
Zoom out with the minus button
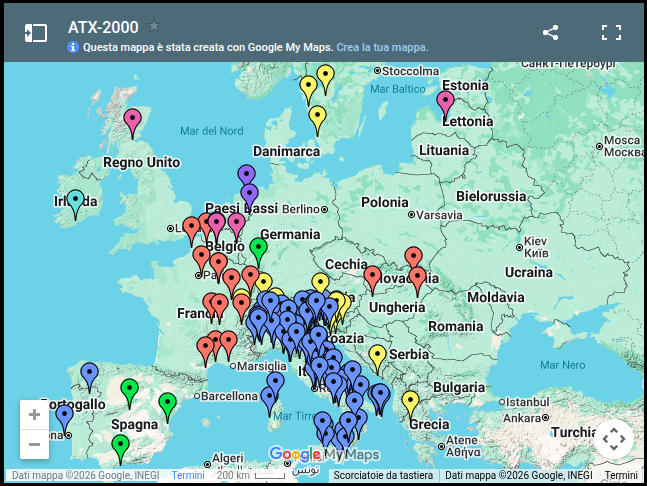pos(34,444)
